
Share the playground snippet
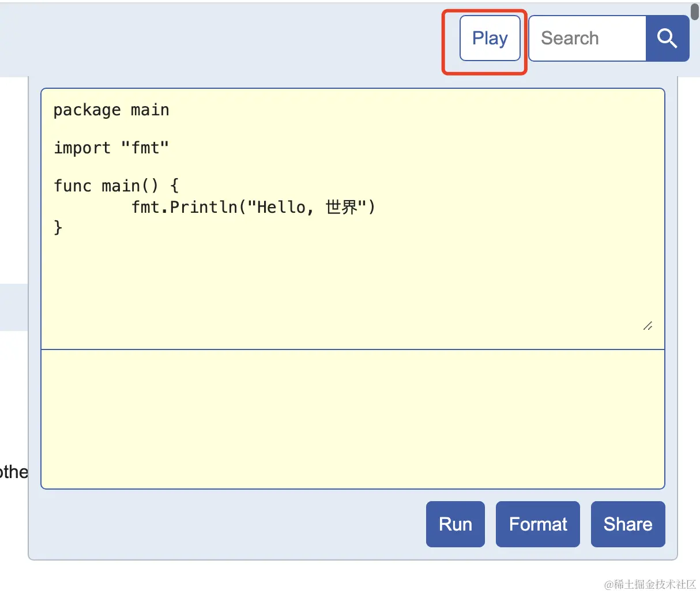(627, 524)
